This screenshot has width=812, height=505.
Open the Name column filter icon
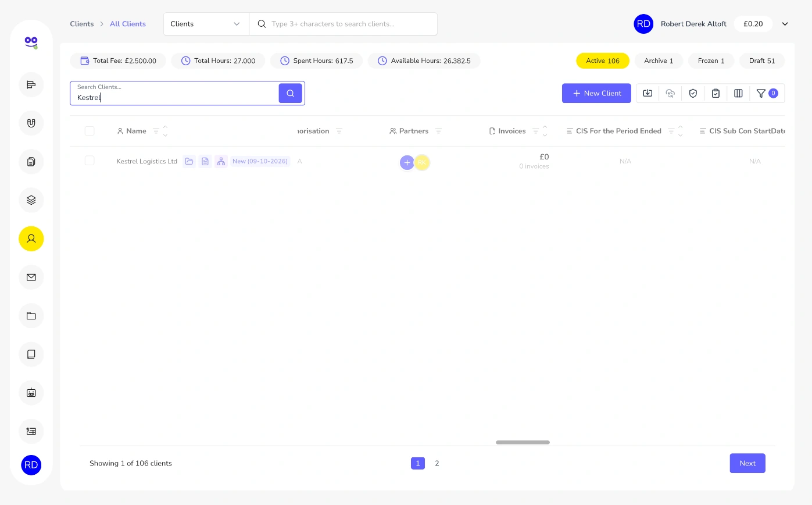(156, 131)
